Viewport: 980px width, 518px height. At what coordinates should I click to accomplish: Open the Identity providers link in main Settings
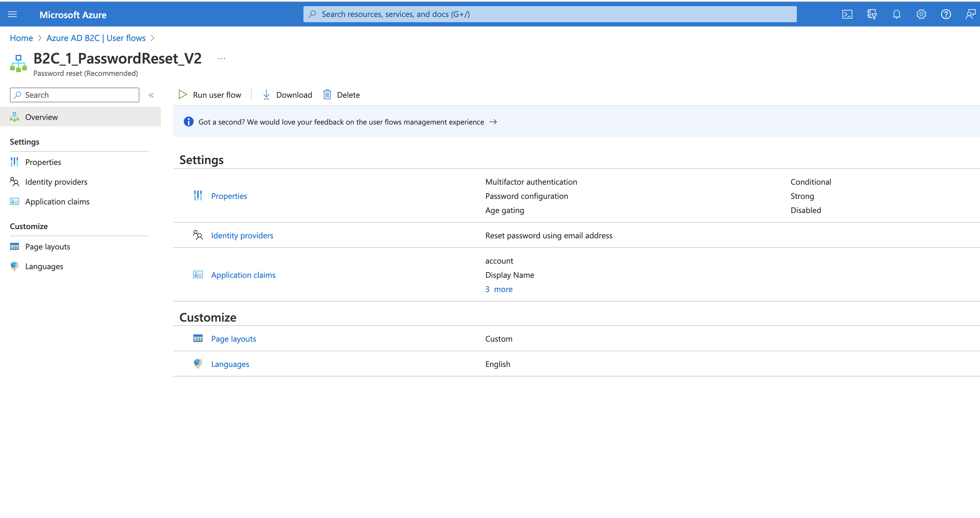coord(242,236)
